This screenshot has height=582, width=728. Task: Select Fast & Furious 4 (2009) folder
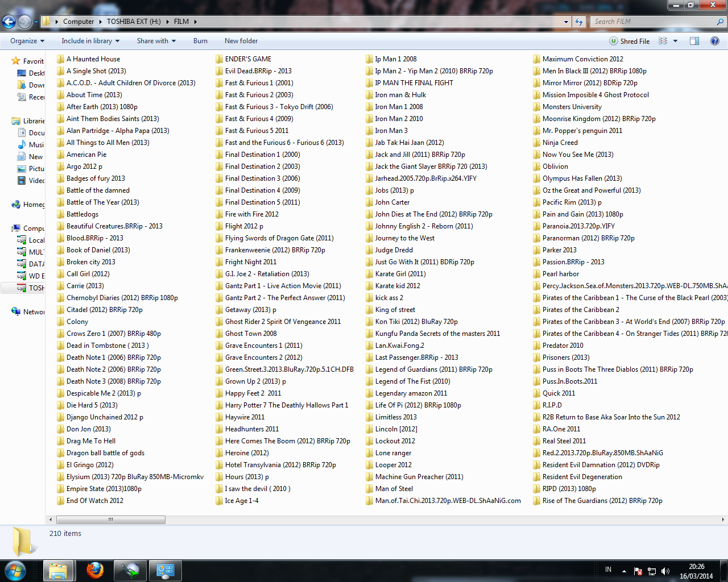(x=254, y=118)
